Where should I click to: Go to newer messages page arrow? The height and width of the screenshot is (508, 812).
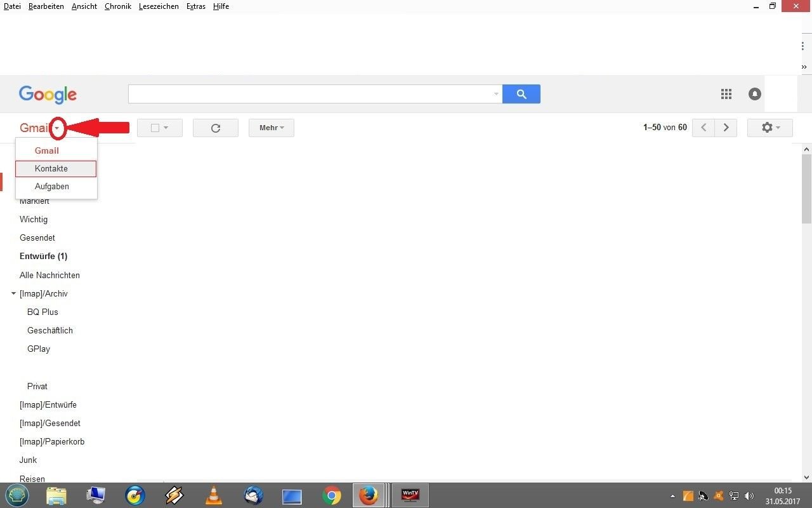pyautogui.click(x=703, y=128)
